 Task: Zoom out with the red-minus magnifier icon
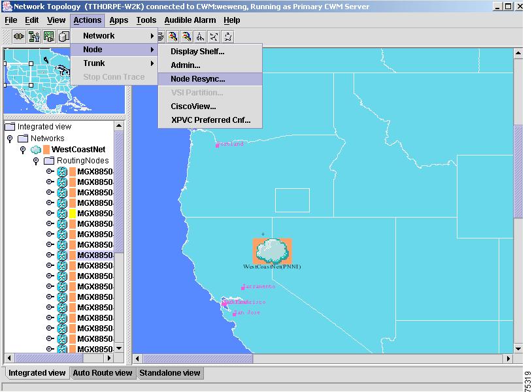[x=186, y=37]
